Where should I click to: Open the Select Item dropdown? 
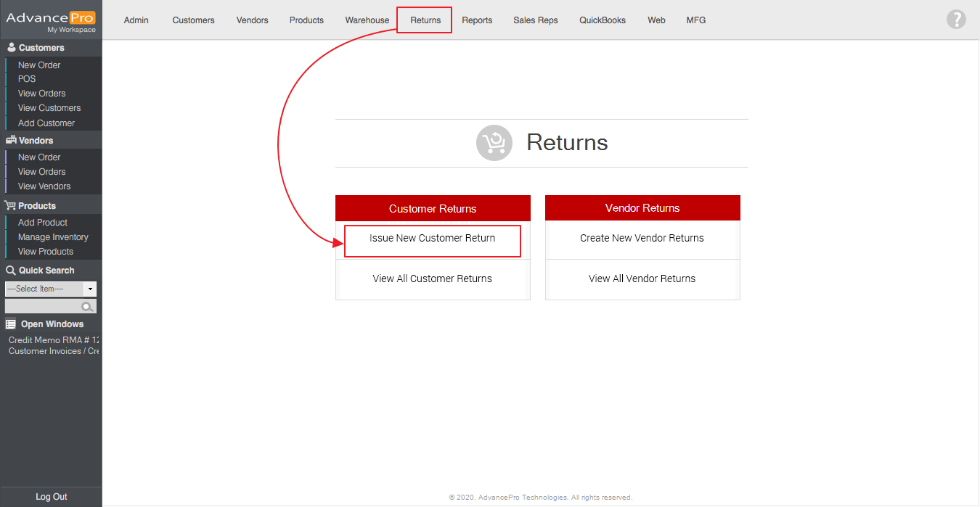coord(50,289)
